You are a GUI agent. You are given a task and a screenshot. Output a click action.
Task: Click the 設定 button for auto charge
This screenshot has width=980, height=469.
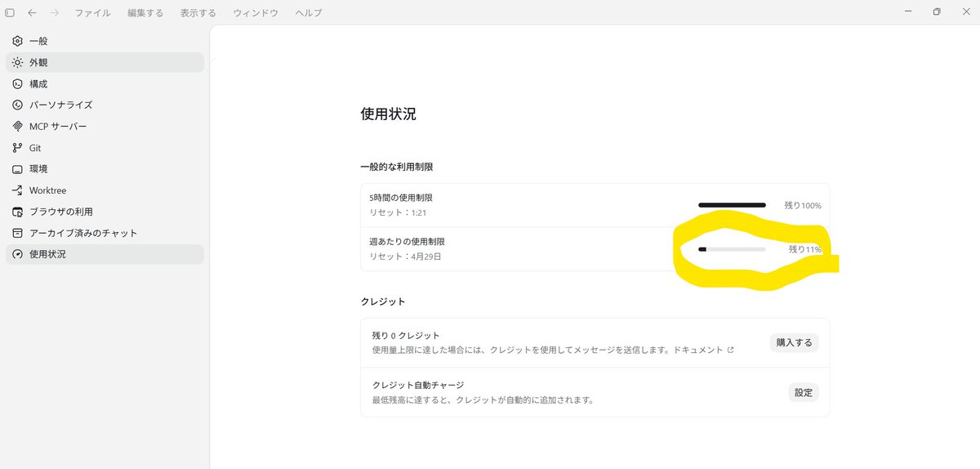tap(804, 392)
